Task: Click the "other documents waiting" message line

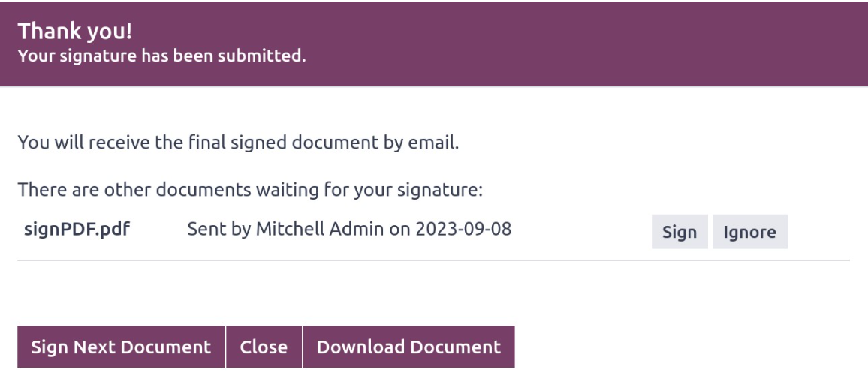Action: pos(249,190)
